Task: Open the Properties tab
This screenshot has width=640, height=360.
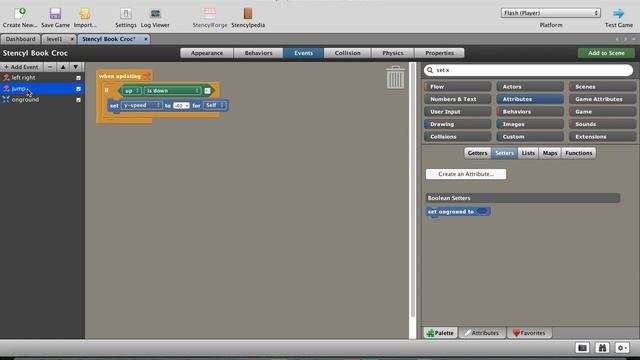Action: [x=440, y=53]
